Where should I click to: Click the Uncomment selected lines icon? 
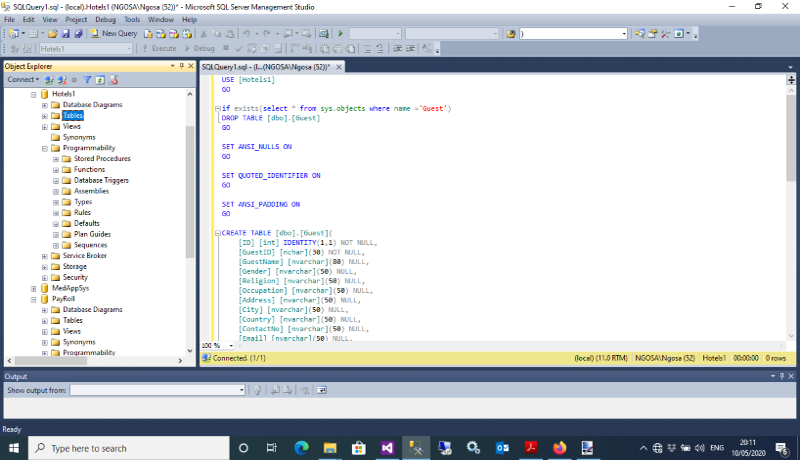tap(380, 48)
